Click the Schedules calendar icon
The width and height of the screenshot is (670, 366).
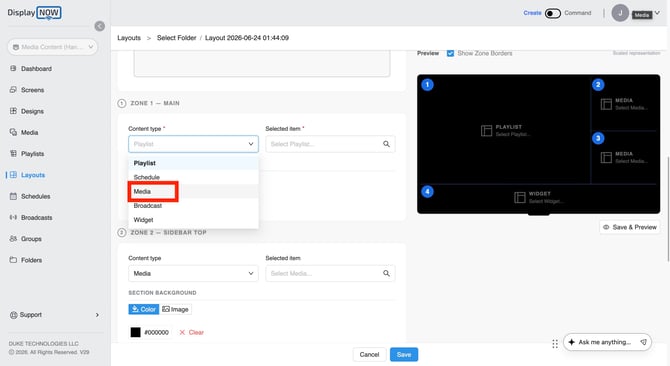(13, 196)
